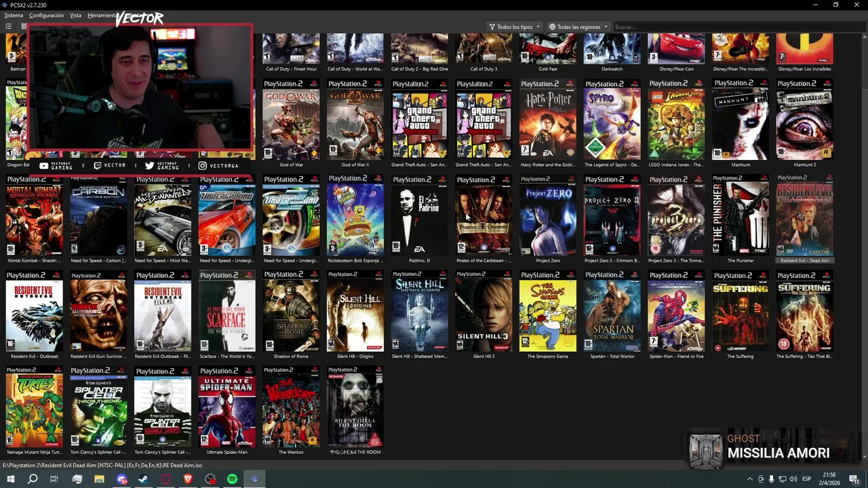Select Silent Hill Origins cover

(355, 311)
